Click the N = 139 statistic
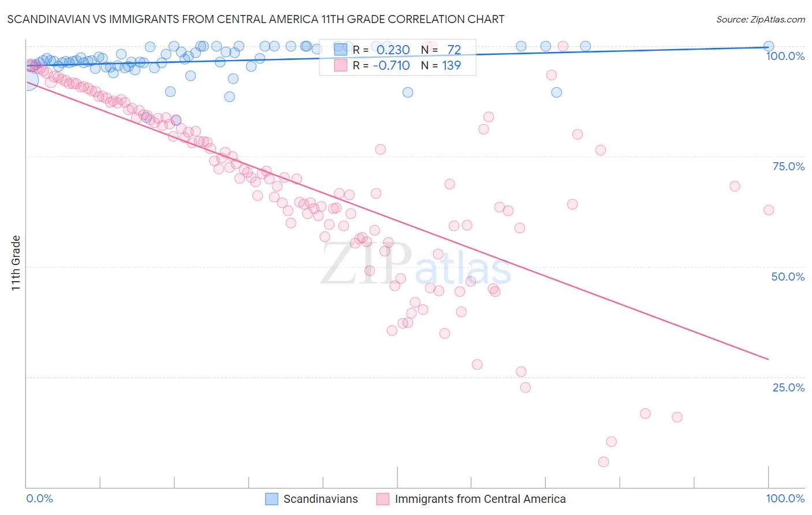812x515 pixels. (441, 65)
